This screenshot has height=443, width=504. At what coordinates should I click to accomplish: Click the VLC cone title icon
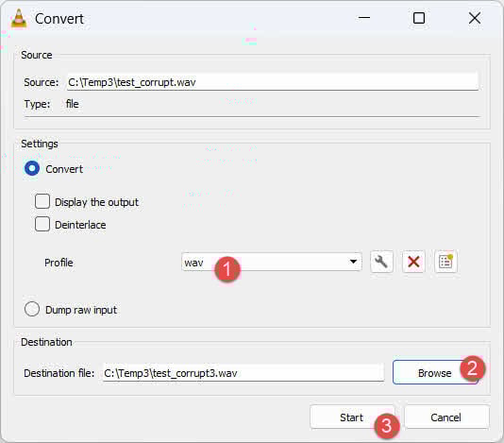tap(19, 18)
